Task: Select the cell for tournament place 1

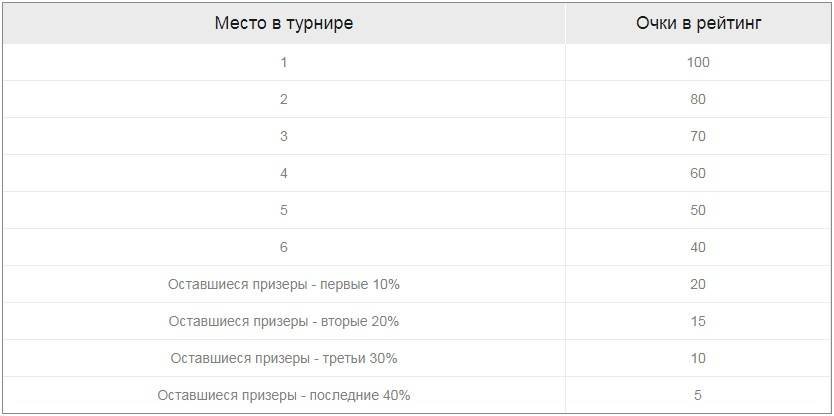Action: [x=284, y=62]
